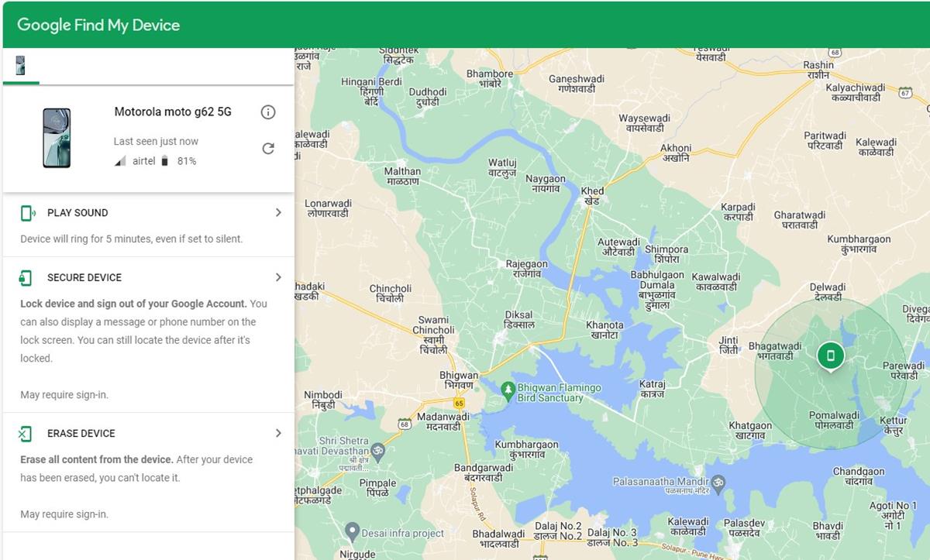
Task: Click Madanwadi label on map
Action: coord(443,421)
